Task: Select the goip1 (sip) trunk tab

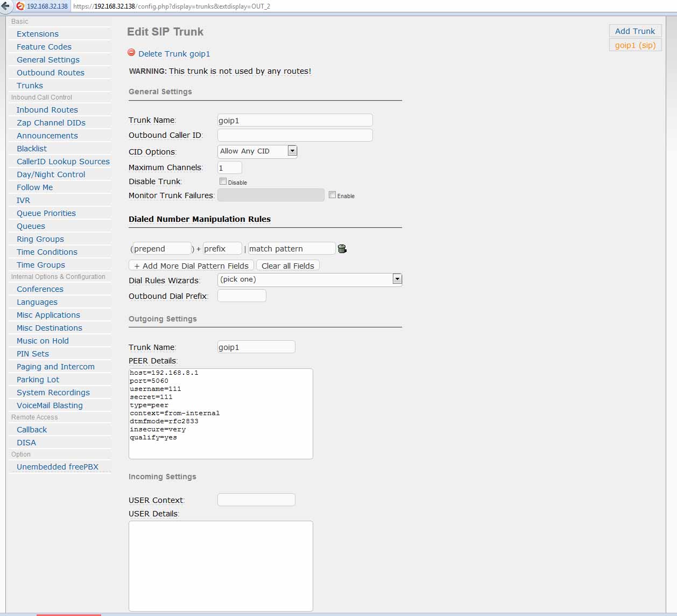Action: (x=635, y=45)
